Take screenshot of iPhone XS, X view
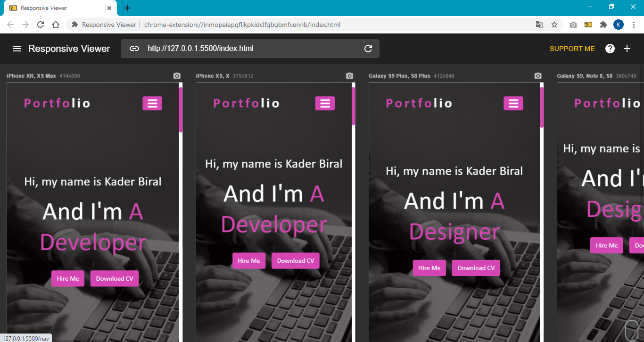644x342 pixels. (x=349, y=75)
